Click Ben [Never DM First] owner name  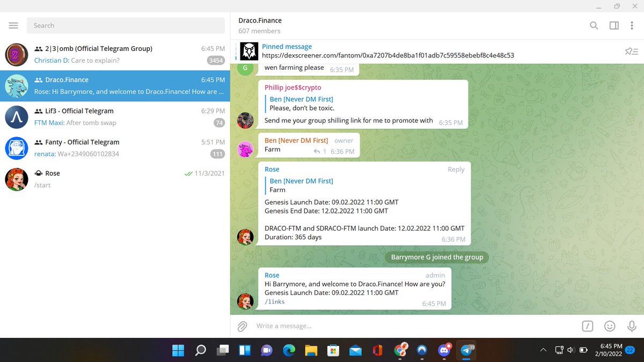pyautogui.click(x=296, y=141)
